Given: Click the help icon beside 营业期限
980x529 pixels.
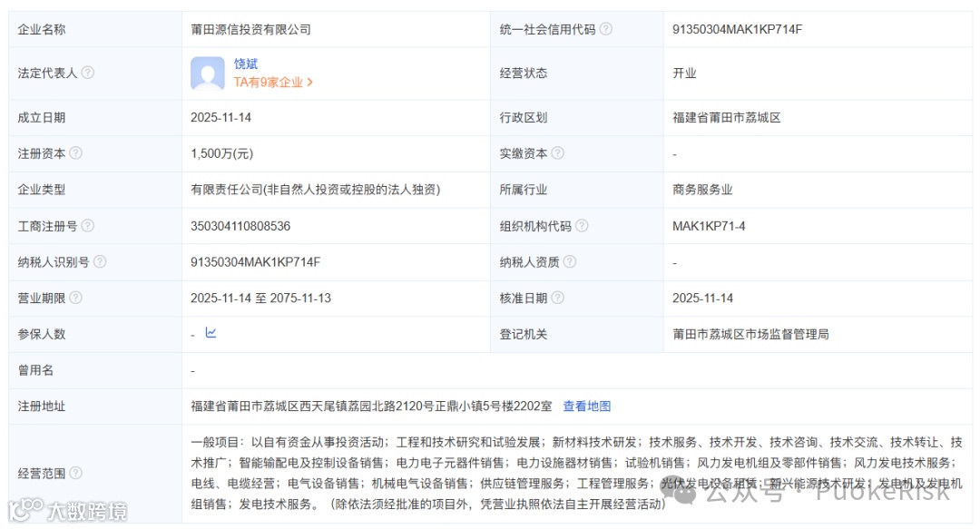Looking at the screenshot, I should click(78, 297).
